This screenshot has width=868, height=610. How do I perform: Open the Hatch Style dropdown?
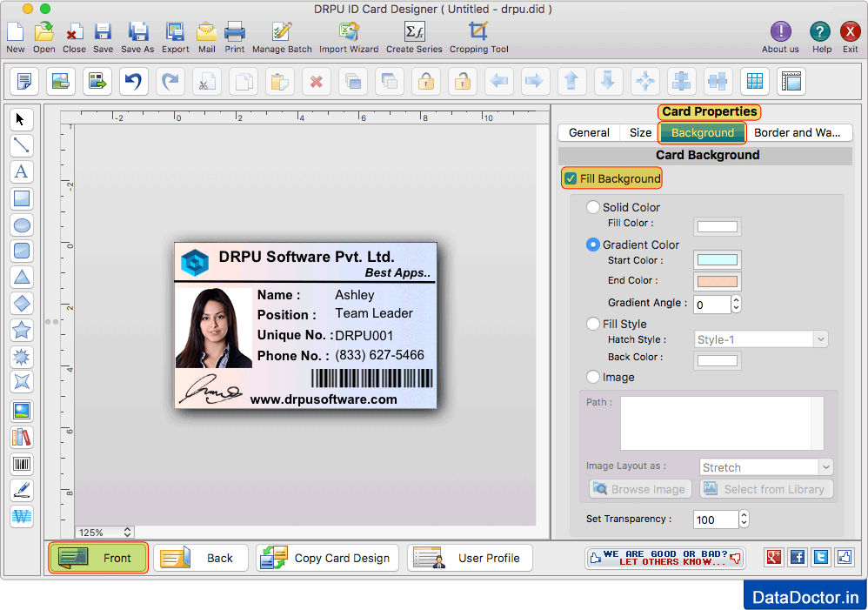click(x=761, y=339)
